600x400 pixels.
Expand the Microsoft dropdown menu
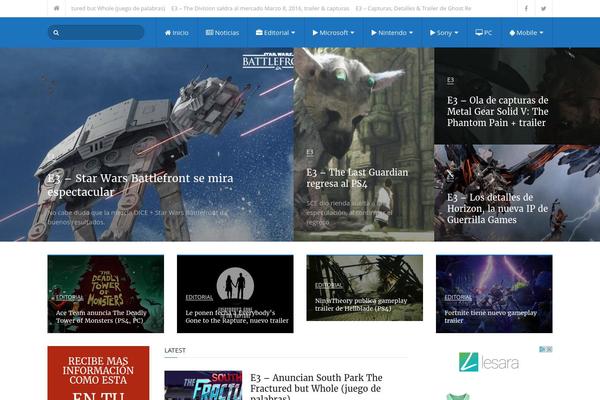(333, 33)
